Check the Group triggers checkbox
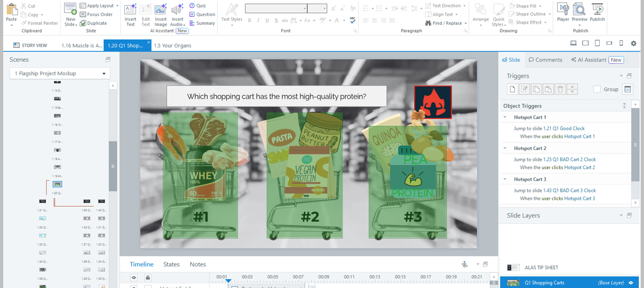The width and height of the screenshot is (644, 288). coord(597,89)
